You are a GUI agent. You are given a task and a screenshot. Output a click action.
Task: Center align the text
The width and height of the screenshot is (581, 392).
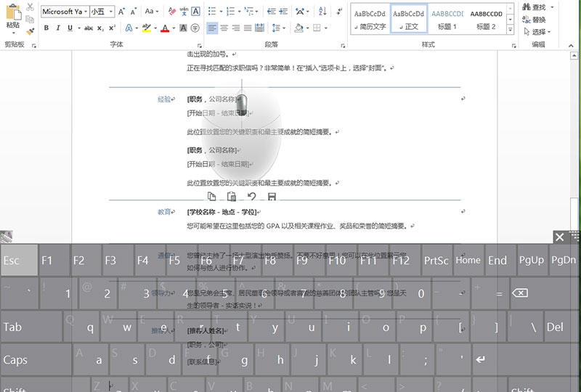pyautogui.click(x=224, y=28)
